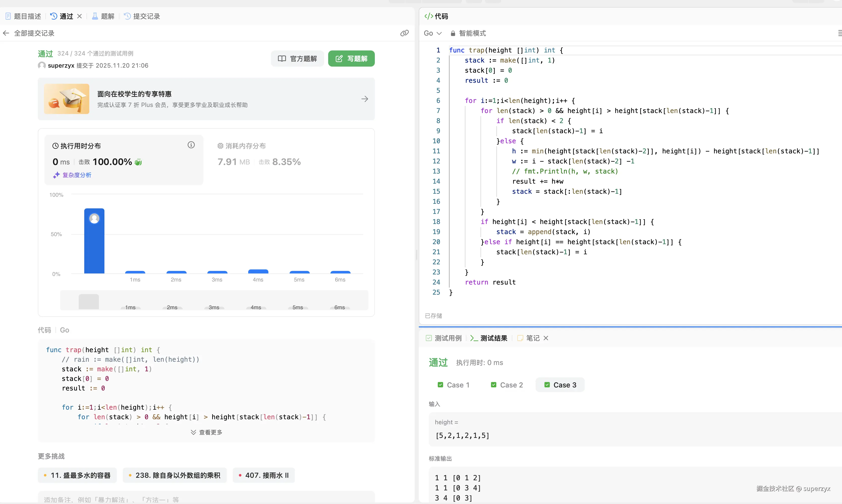Screen dimensions: 842x504
Task: Copy the submission link icon
Action: pos(404,33)
